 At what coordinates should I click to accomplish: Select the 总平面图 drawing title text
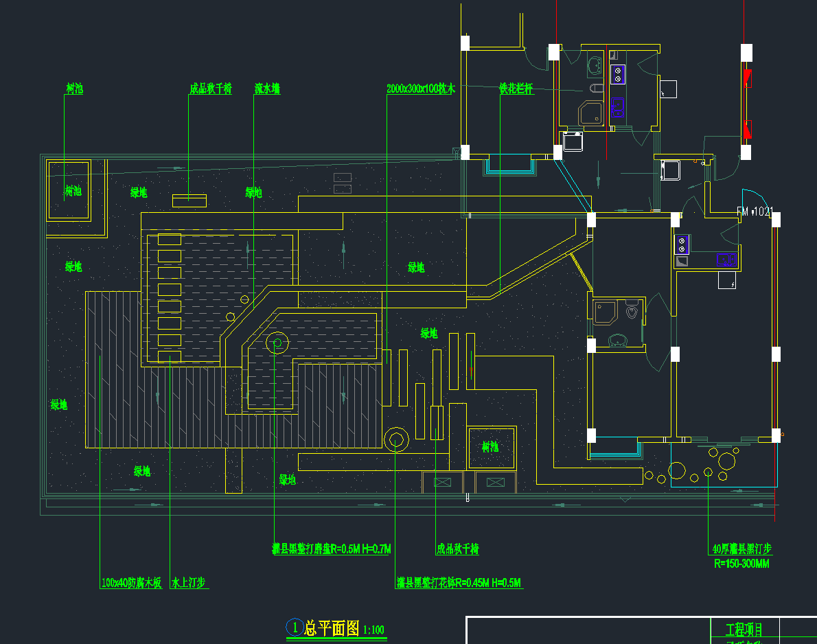pos(332,628)
